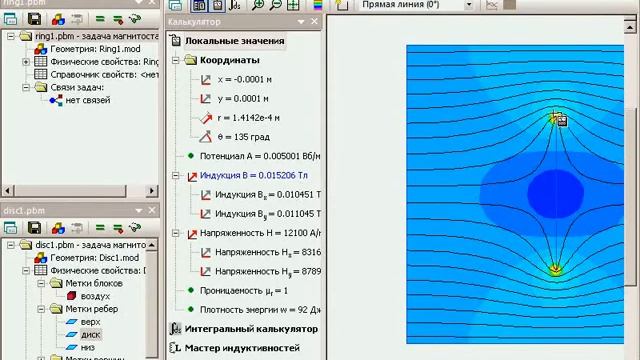Click ring1 tree horizontal scrollbar right arrow
The width and height of the screenshot is (640, 360).
point(152,191)
